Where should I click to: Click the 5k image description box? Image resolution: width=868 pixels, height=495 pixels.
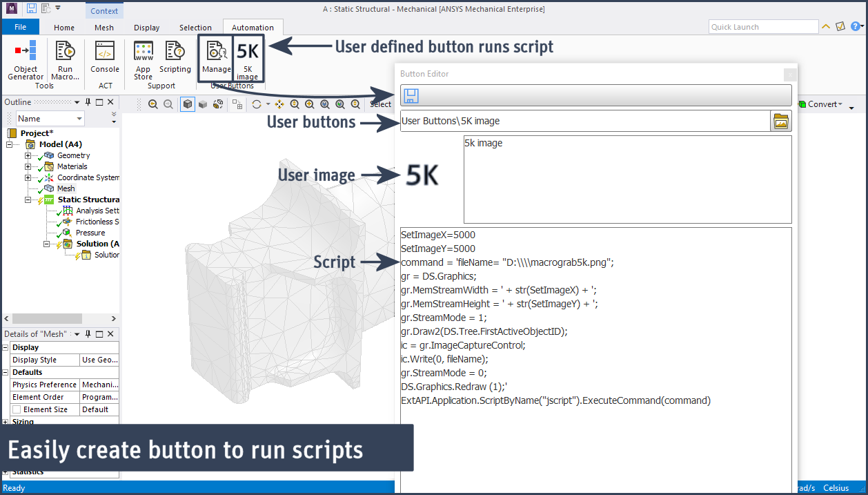pos(627,179)
